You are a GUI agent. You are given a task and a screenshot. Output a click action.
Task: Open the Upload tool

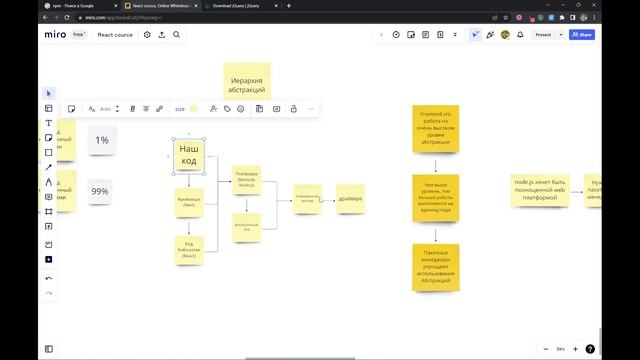(x=49, y=226)
